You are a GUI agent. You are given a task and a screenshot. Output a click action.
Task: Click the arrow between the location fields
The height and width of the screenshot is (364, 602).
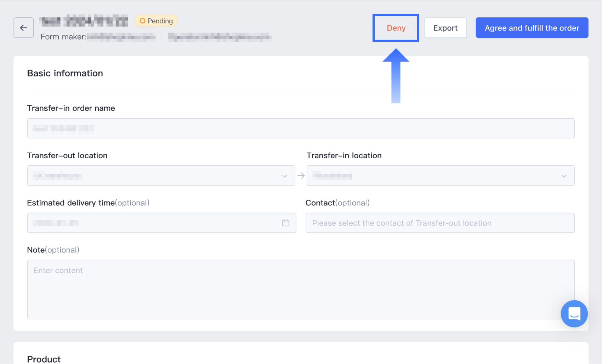coord(301,176)
